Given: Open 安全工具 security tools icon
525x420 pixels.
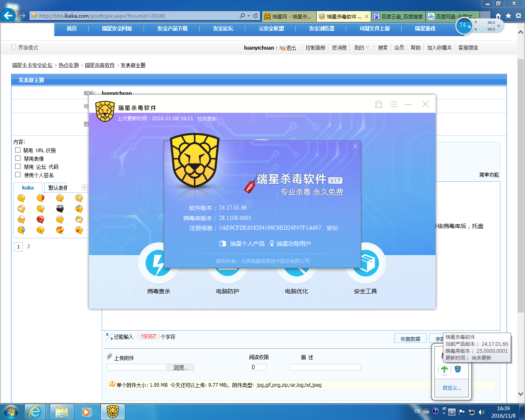Looking at the screenshot, I should tap(365, 263).
